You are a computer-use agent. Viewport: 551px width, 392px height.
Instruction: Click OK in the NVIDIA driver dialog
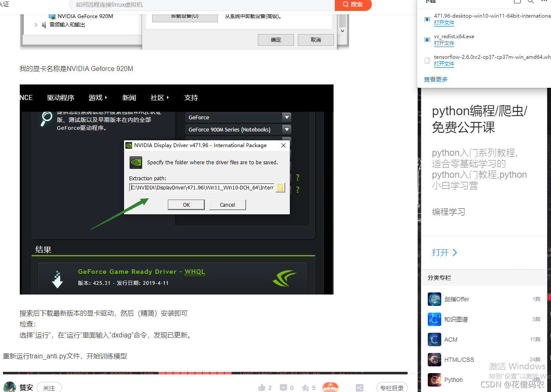click(x=186, y=205)
